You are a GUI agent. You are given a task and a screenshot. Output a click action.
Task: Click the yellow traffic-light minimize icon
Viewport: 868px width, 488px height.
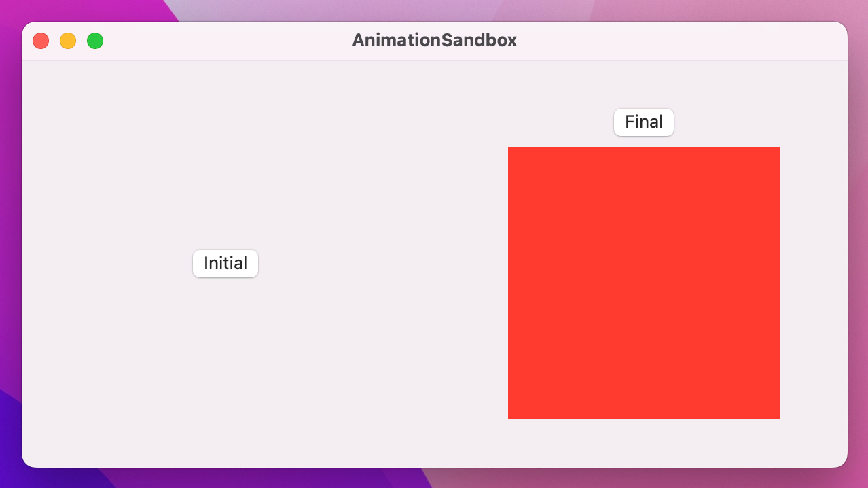pyautogui.click(x=68, y=41)
